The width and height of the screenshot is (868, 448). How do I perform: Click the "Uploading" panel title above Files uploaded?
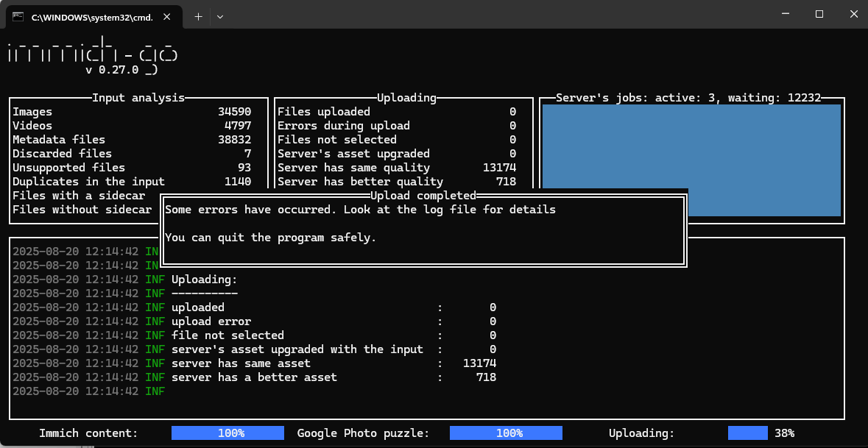[407, 98]
